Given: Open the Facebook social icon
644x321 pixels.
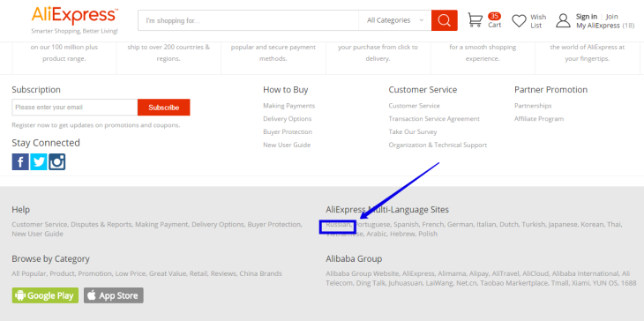Looking at the screenshot, I should click(20, 161).
